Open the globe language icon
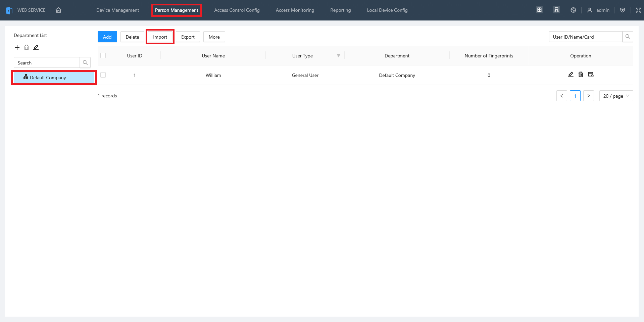 pos(573,10)
